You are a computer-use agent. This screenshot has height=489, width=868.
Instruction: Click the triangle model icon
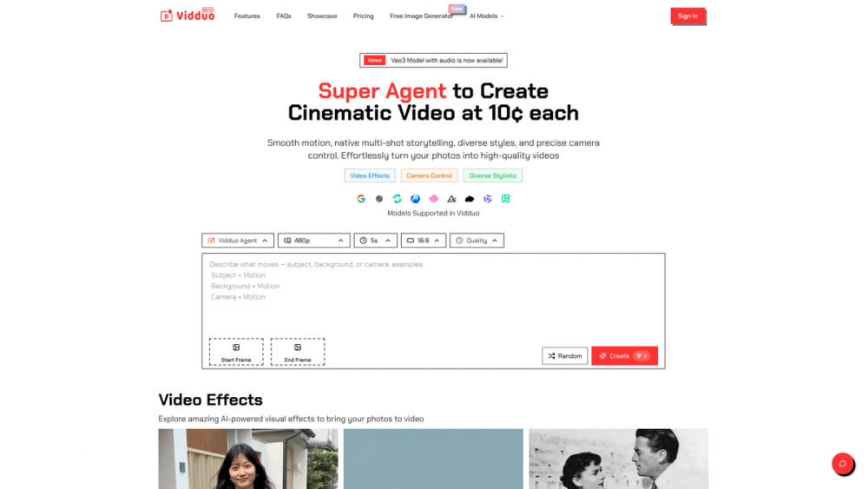tap(451, 199)
